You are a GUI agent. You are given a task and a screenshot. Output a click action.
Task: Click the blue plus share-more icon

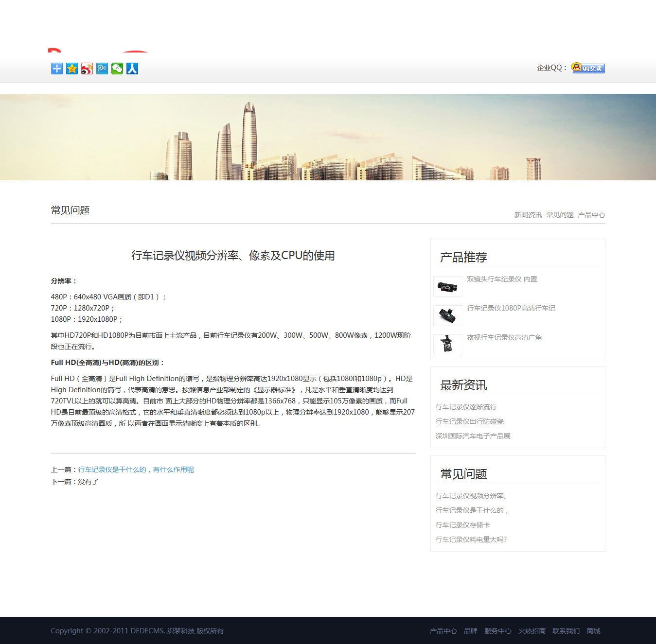click(x=57, y=69)
